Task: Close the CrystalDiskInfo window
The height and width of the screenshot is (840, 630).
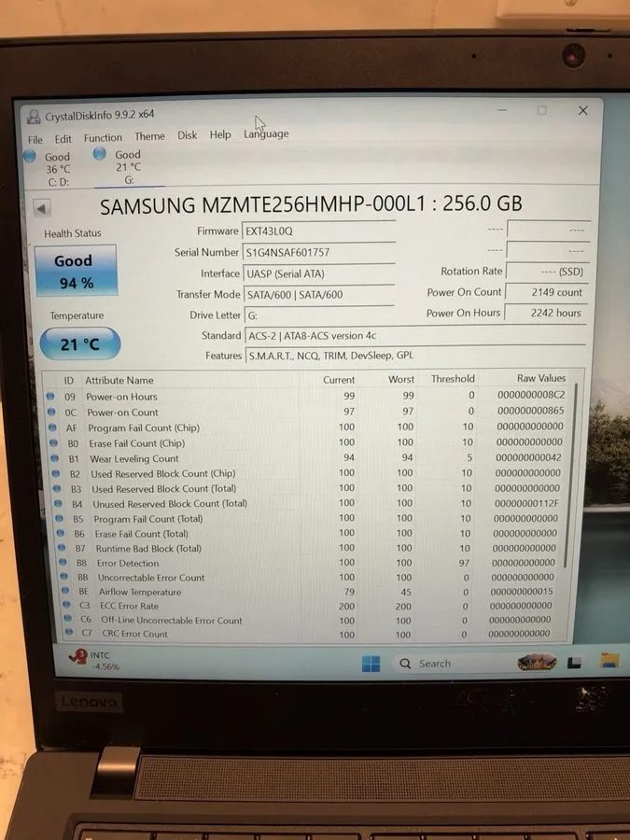Action: (x=583, y=110)
